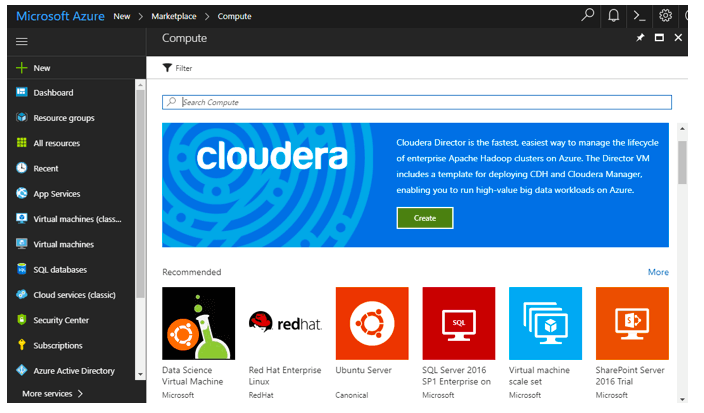Viewport: 704px width, 413px height.
Task: Open Azure Active Directory from sidebar
Action: 74,371
